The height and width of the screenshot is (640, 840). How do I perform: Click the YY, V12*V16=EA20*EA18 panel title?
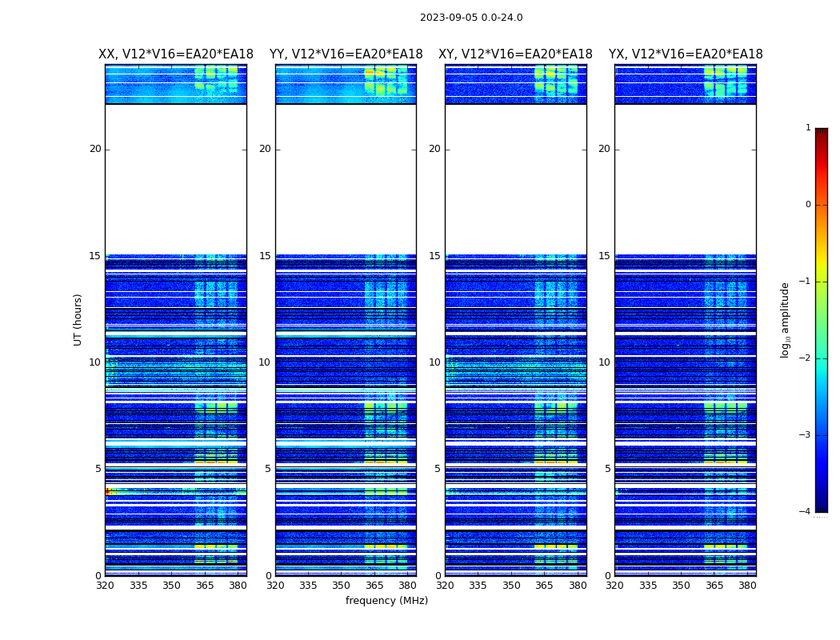click(x=346, y=54)
